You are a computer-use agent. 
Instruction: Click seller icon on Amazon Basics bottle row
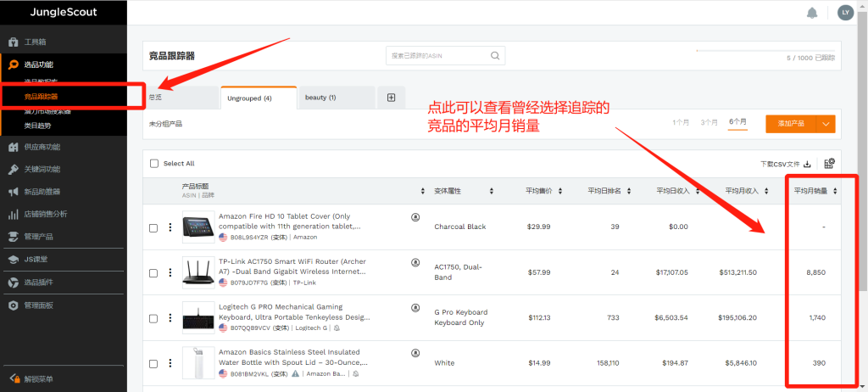[415, 353]
